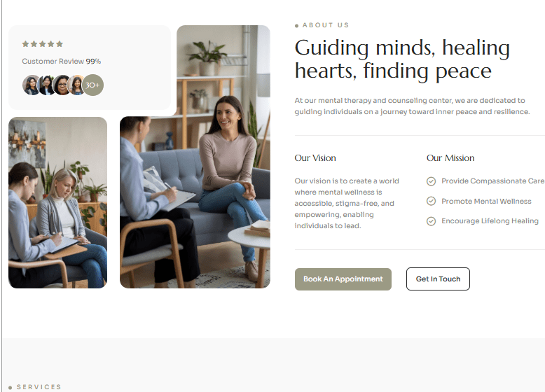
Task: Open photo of two women with notebook
Action: 57,202
